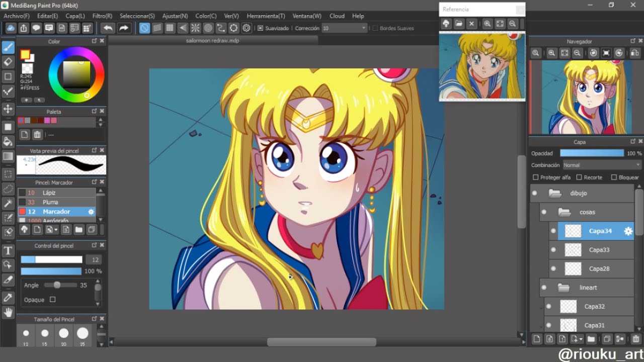
Task: Open Capa(L) menu
Action: (x=75, y=16)
